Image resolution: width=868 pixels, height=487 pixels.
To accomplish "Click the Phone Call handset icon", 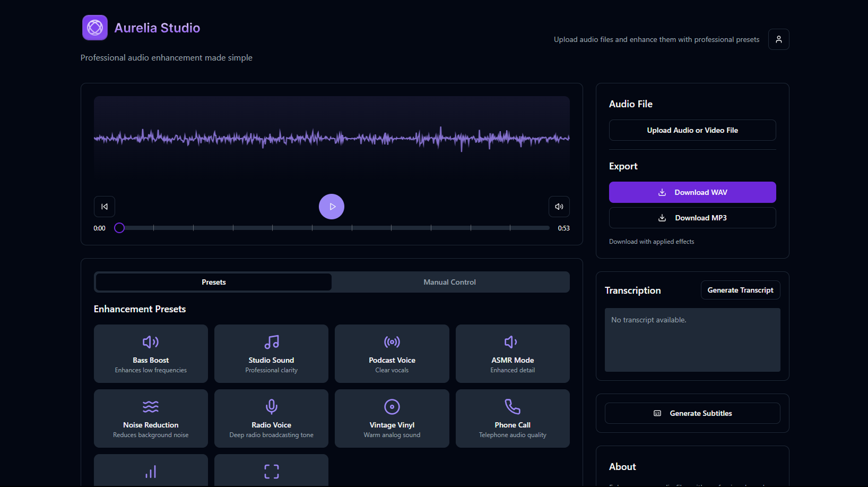I will pyautogui.click(x=513, y=407).
